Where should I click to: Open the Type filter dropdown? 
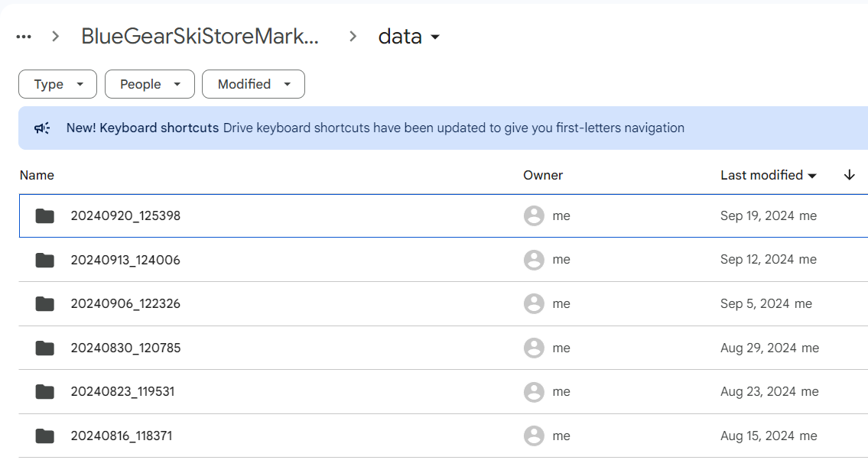point(57,84)
